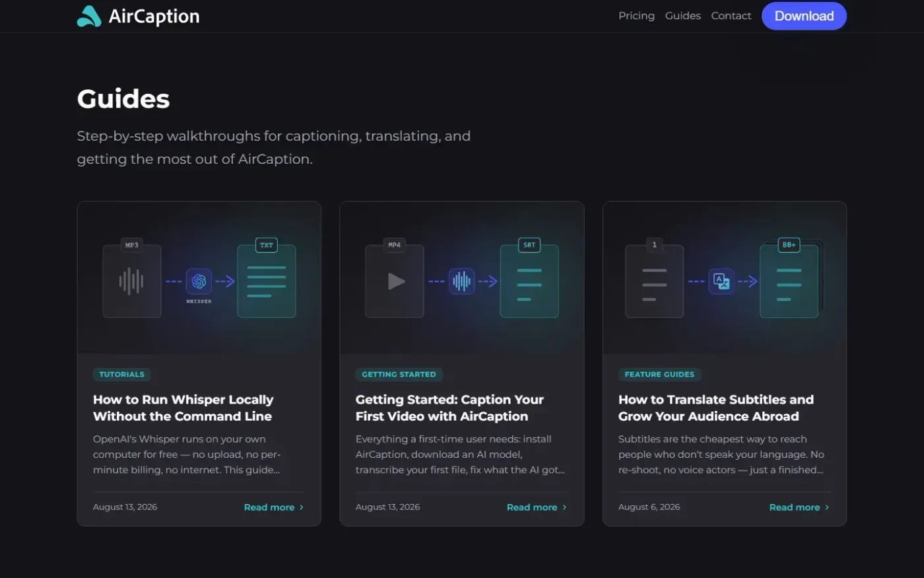Image resolution: width=924 pixels, height=578 pixels.
Task: Click the Getting Started card's 'August 13, 2026' date
Action: [388, 507]
